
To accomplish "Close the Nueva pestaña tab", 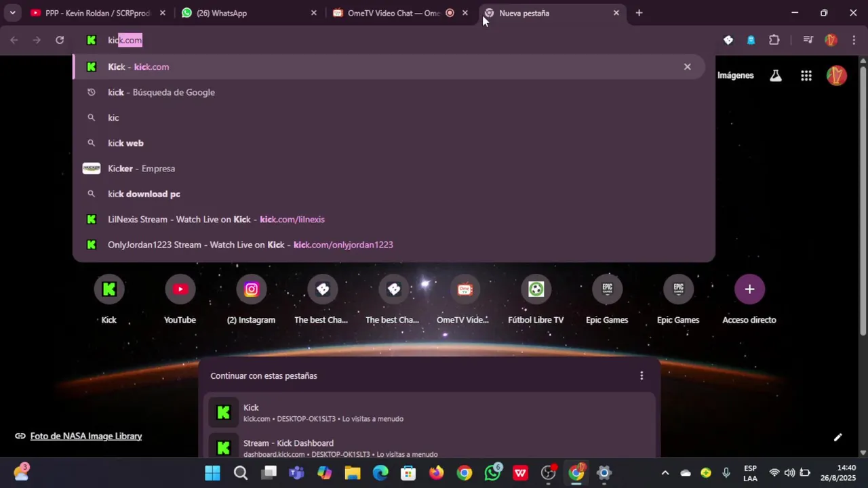I will 616,13.
